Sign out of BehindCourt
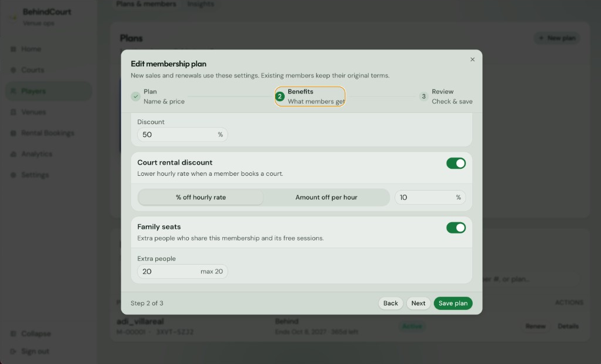The width and height of the screenshot is (601, 364). (30, 351)
